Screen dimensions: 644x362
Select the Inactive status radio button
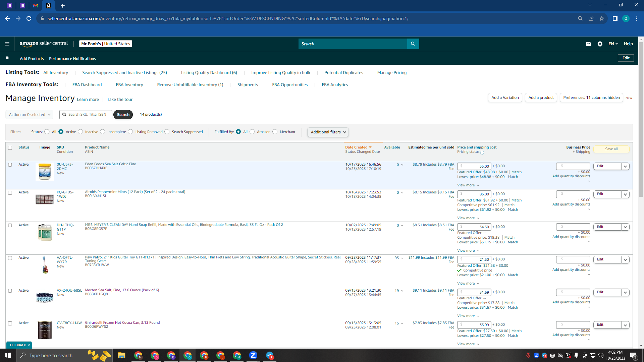click(x=80, y=132)
